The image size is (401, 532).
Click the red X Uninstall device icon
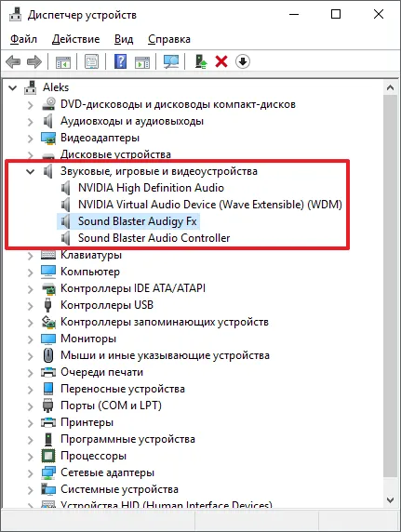[221, 61]
